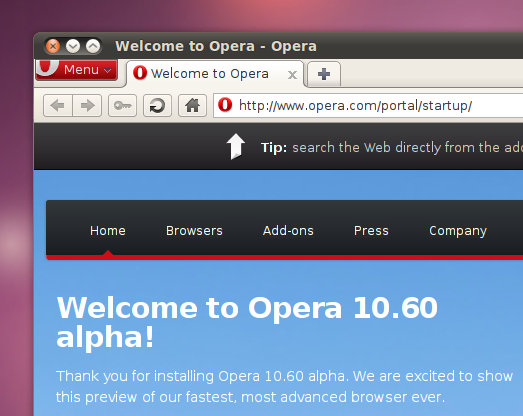
Task: Open the Company navigation link
Action: point(458,231)
